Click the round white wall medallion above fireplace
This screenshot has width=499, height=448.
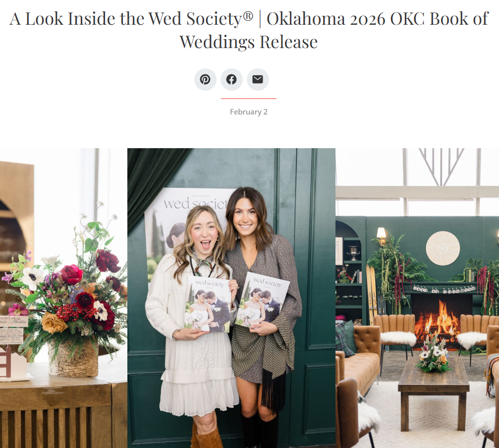(x=443, y=248)
